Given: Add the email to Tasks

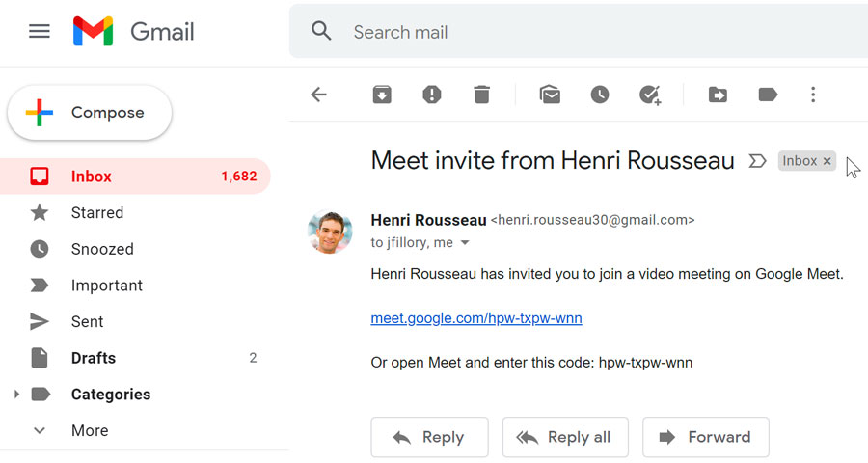Looking at the screenshot, I should pos(650,95).
